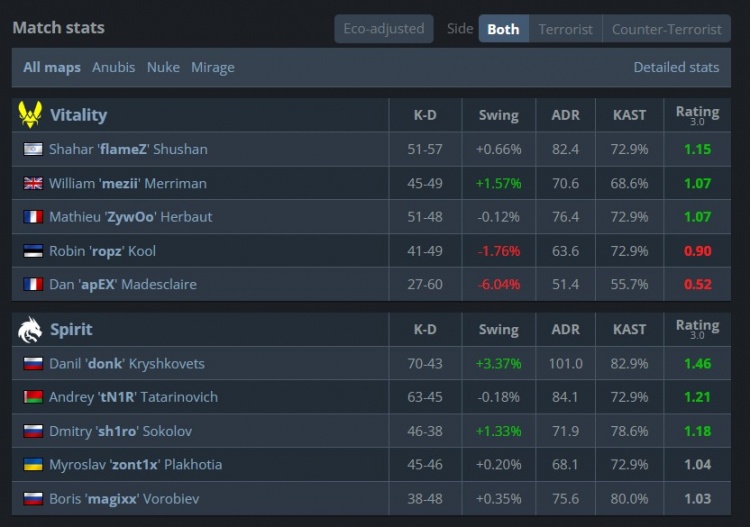The image size is (750, 527).
Task: Click the Estonian flag beside ropz
Action: coord(33,251)
